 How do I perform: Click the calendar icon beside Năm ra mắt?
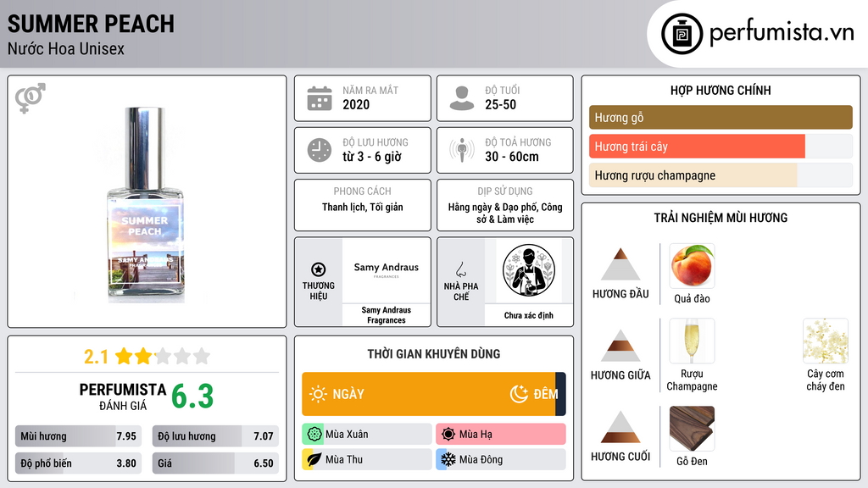pos(320,98)
